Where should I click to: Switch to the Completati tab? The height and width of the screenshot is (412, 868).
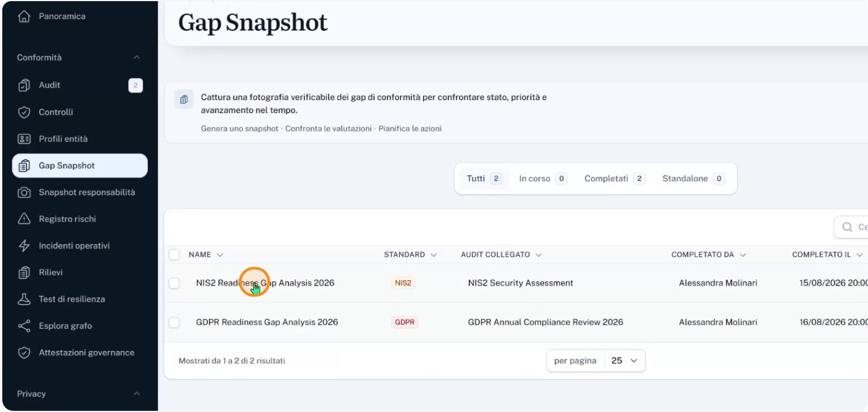(x=615, y=179)
